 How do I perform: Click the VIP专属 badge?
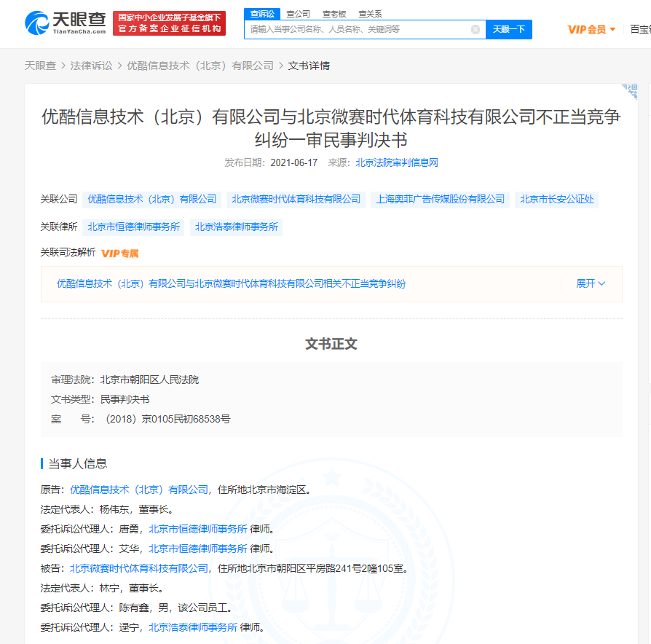(119, 254)
